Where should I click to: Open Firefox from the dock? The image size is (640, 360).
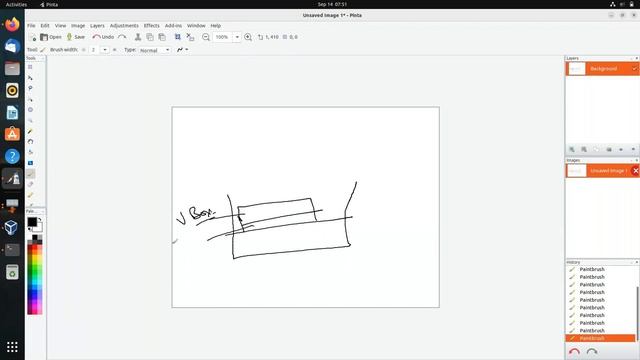coord(12,24)
